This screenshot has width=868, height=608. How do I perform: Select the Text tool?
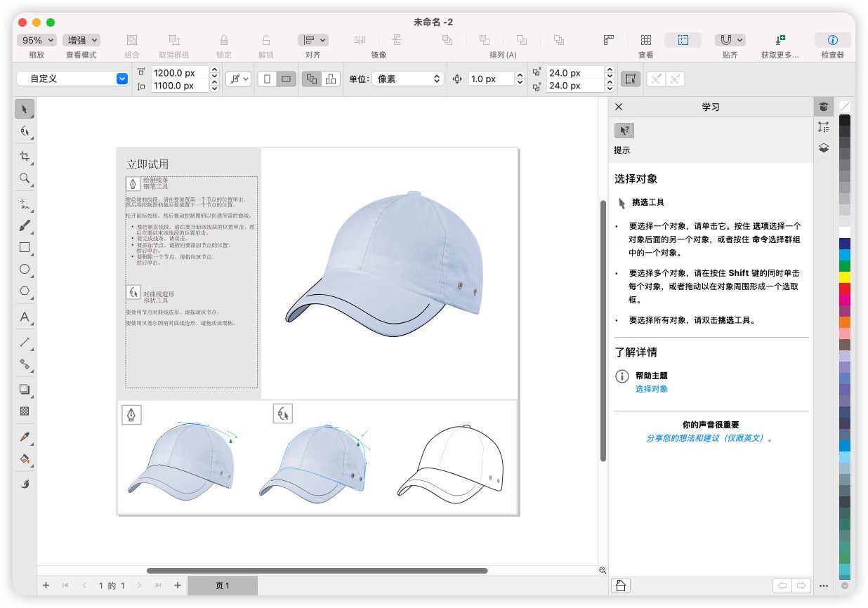pos(25,317)
